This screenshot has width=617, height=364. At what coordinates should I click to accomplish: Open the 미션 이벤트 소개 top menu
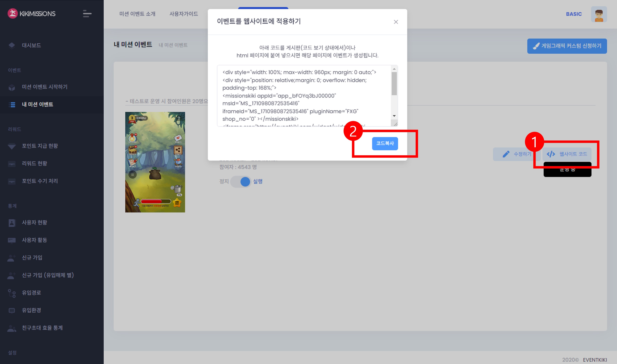click(137, 14)
